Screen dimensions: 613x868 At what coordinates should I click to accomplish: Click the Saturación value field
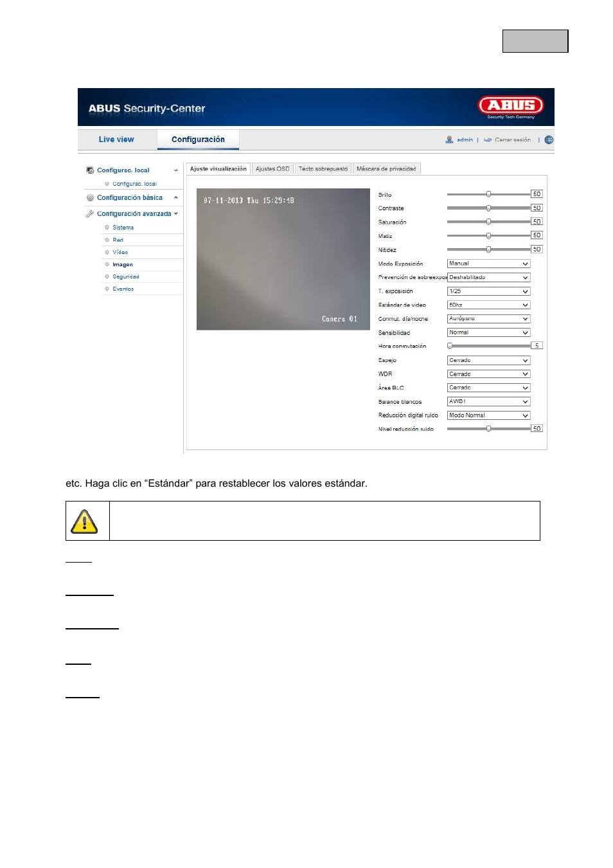pyautogui.click(x=537, y=222)
